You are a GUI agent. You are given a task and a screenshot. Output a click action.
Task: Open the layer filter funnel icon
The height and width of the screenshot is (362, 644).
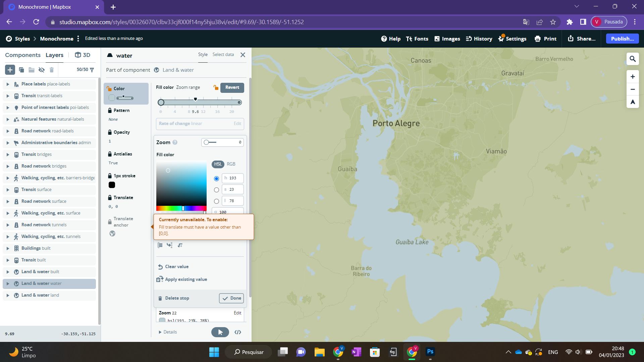[92, 70]
